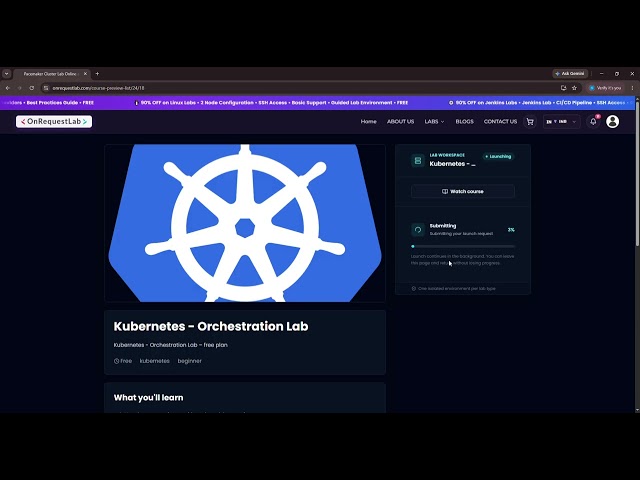Viewport: 640px width, 480px height.
Task: Click the What you'll learn heading
Action: tap(149, 398)
